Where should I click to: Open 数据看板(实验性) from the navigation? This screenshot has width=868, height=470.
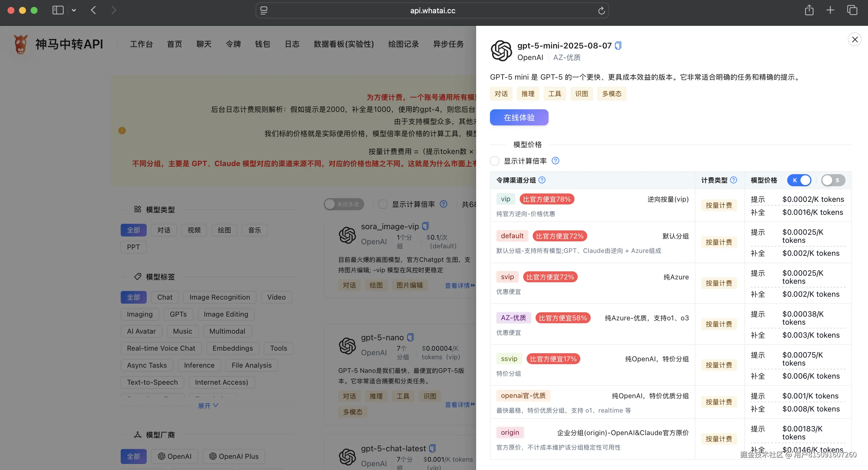click(x=343, y=44)
